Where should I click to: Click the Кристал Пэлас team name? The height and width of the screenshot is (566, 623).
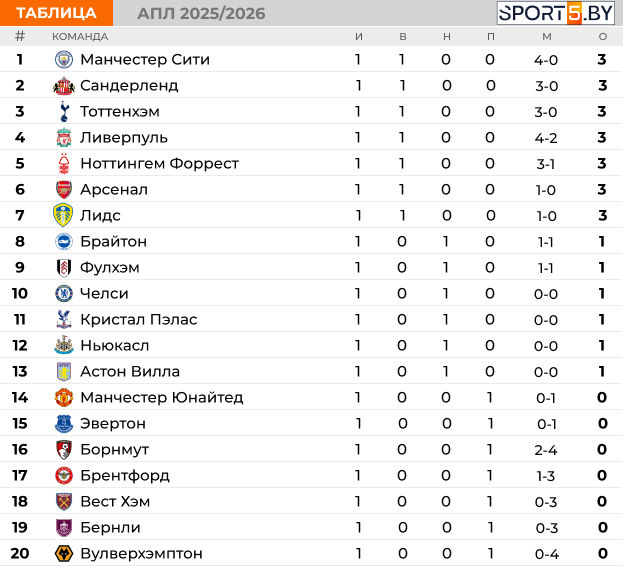[139, 320]
